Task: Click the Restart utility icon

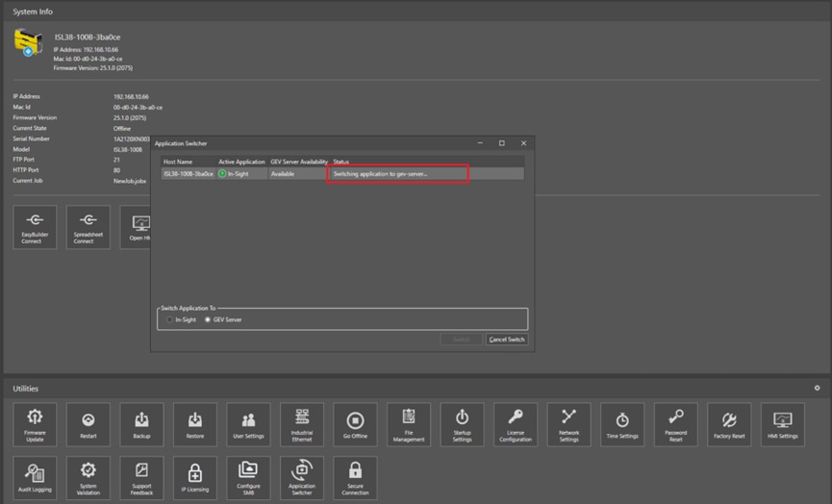Action: click(x=88, y=424)
